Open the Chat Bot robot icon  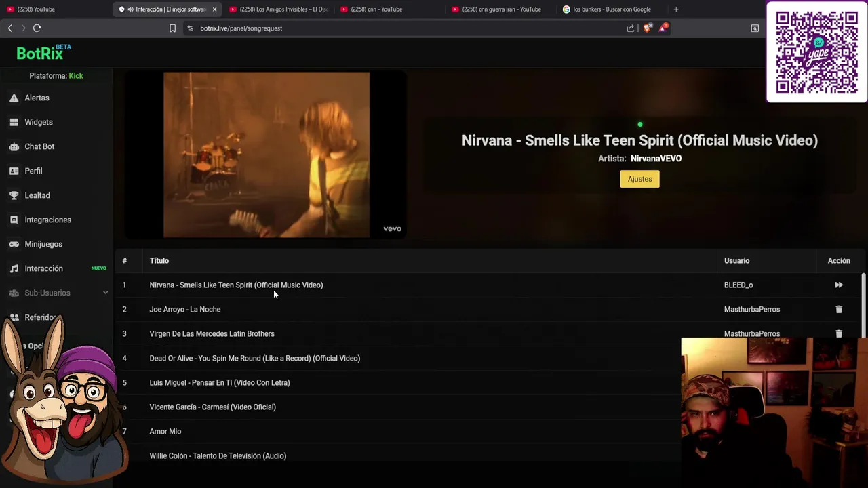(x=14, y=146)
